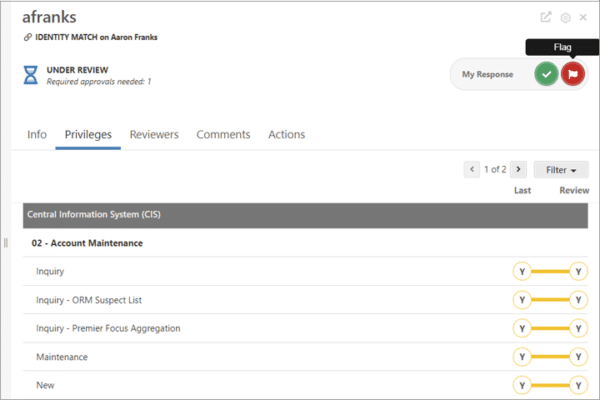This screenshot has height=400, width=600.
Task: Click the IDENTITY MATCH on Aaron Franks link
Action: click(96, 37)
